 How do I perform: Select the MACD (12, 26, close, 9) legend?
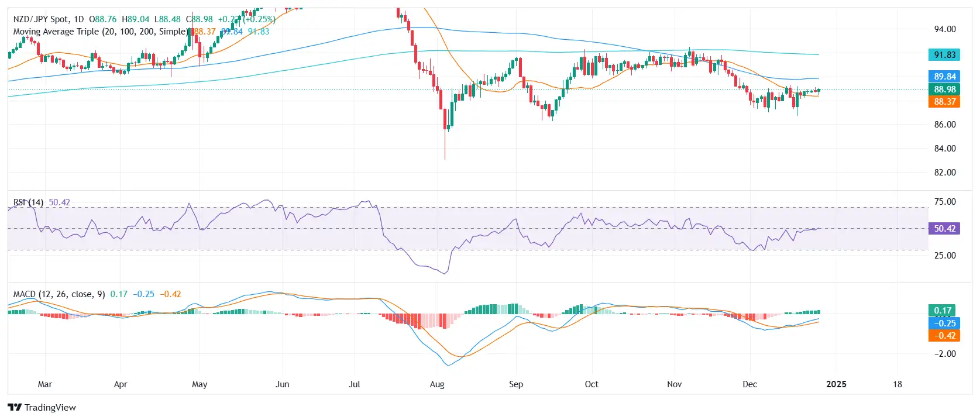click(59, 294)
